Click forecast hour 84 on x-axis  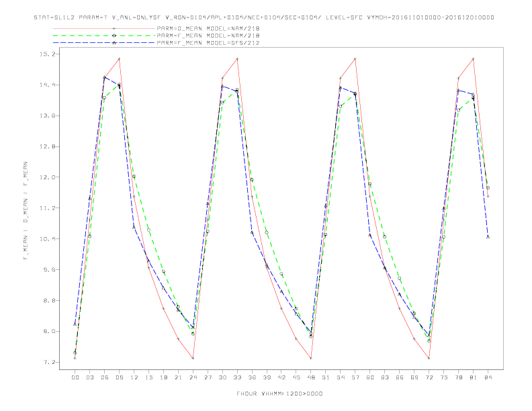pyautogui.click(x=488, y=377)
